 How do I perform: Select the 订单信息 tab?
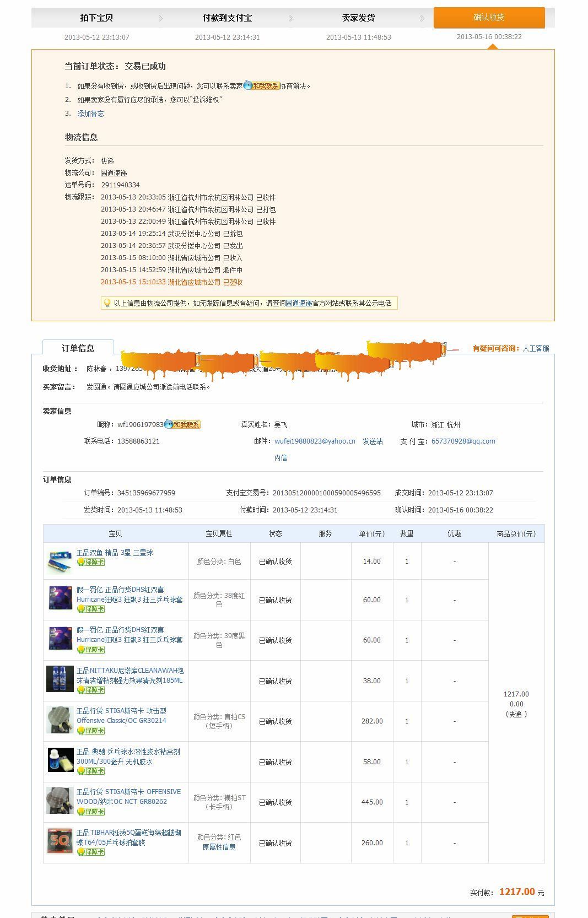point(78,348)
